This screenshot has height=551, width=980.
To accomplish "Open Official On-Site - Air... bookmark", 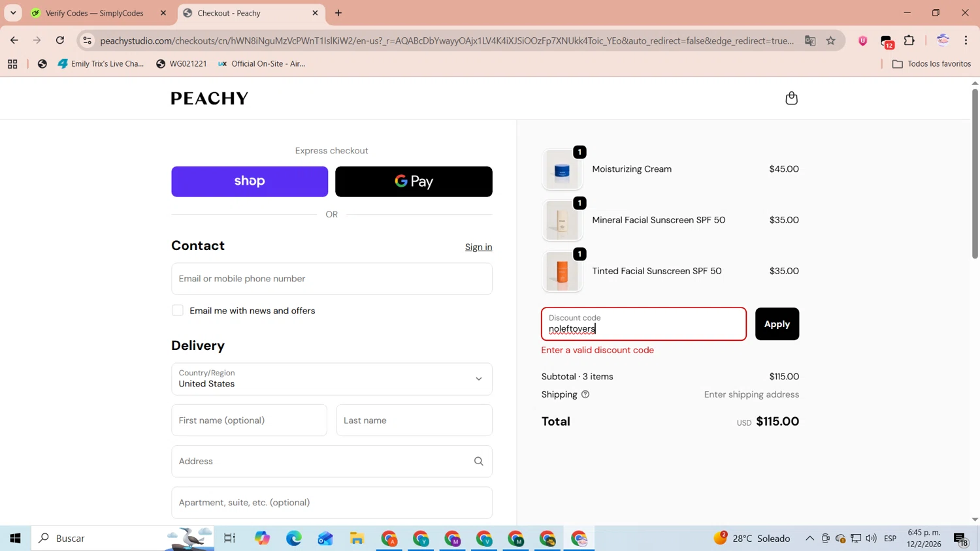I will (261, 64).
